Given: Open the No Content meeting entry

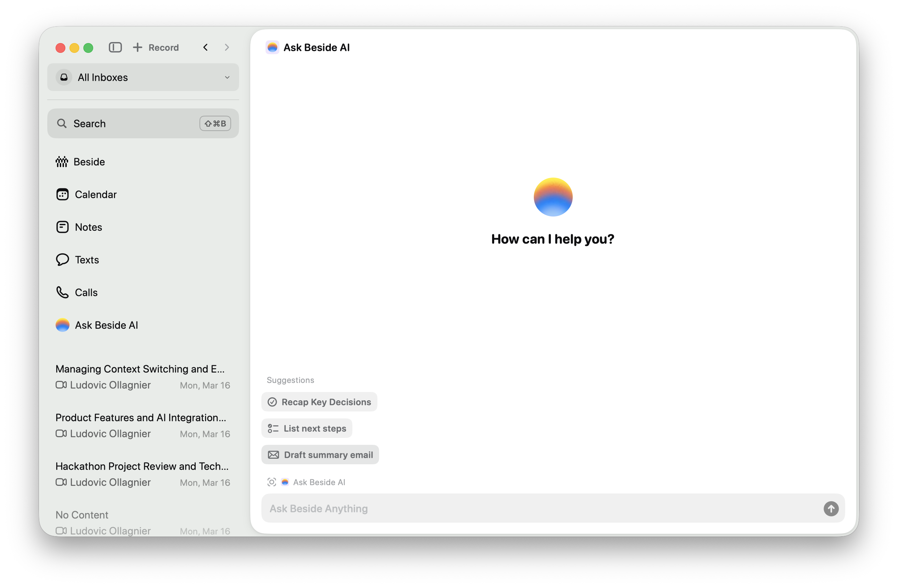Looking at the screenshot, I should tap(143, 523).
